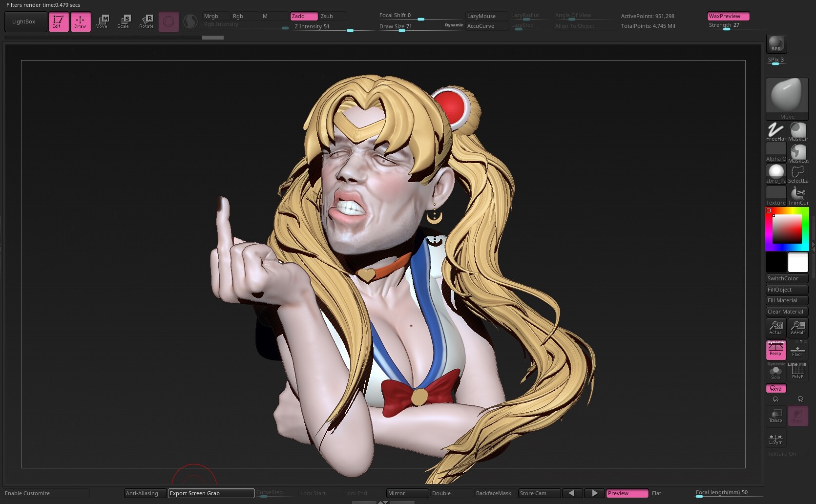Image resolution: width=816 pixels, height=504 pixels.
Task: Open LightBox browser
Action: (26, 22)
